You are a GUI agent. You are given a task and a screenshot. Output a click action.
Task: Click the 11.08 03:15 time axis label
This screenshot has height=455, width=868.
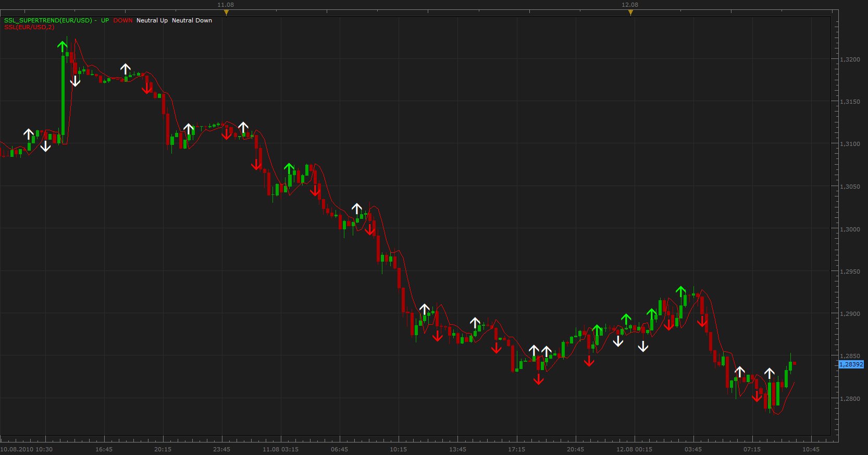point(280,449)
